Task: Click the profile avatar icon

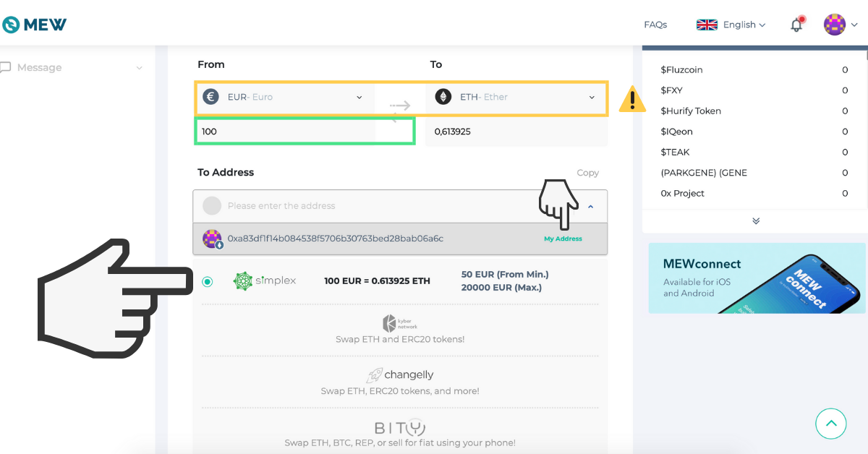Action: click(835, 24)
